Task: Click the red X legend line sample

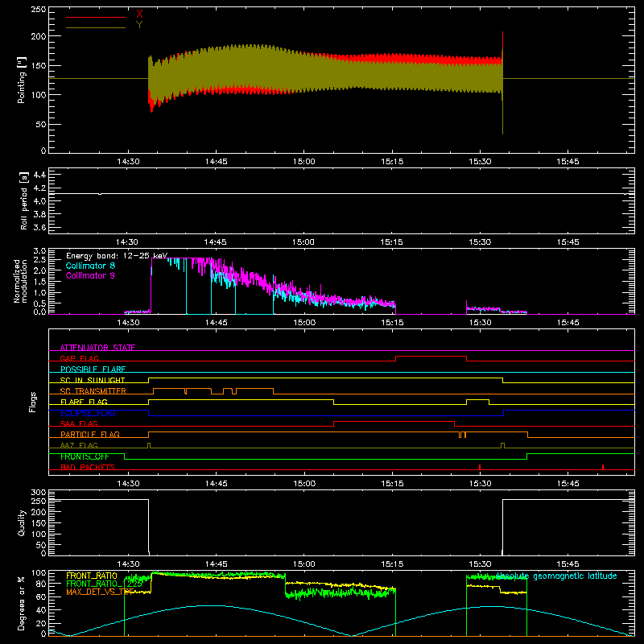Action: click(96, 17)
